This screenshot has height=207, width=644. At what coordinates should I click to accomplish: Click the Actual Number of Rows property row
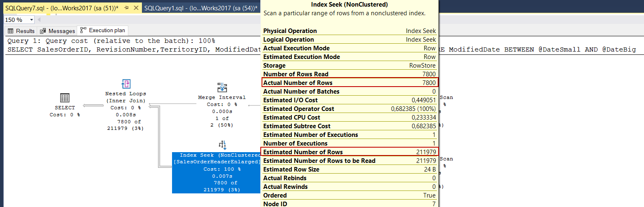coord(349,83)
